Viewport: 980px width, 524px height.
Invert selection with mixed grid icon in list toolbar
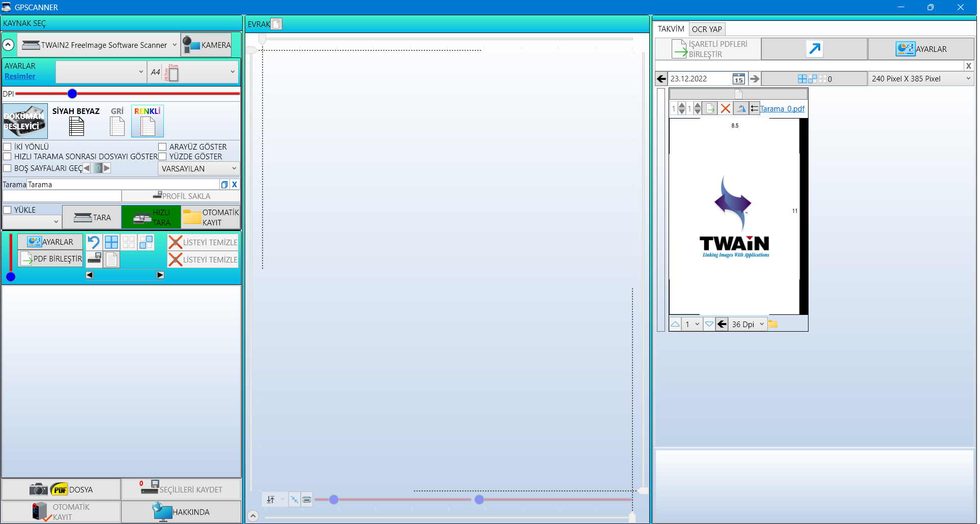click(146, 242)
